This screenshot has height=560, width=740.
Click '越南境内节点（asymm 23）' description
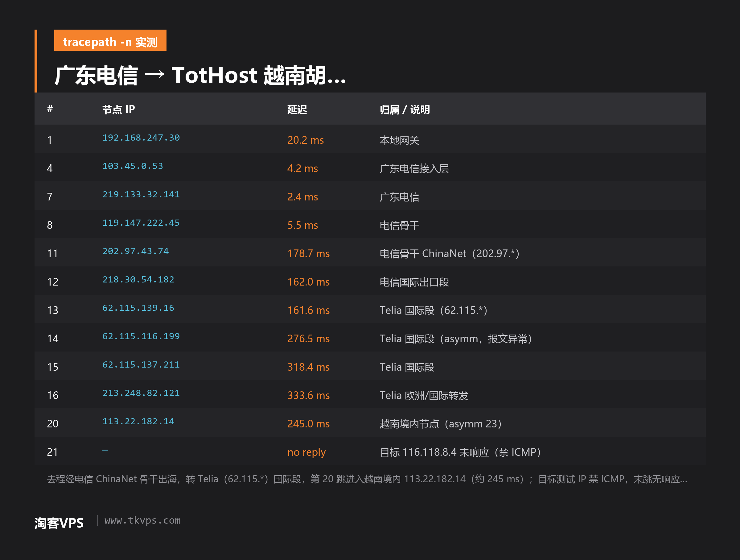(x=442, y=424)
